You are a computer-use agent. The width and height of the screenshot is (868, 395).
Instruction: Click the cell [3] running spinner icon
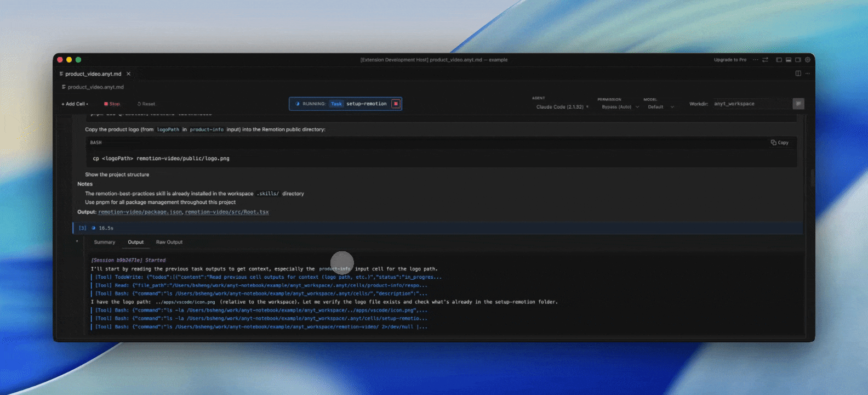tap(94, 228)
